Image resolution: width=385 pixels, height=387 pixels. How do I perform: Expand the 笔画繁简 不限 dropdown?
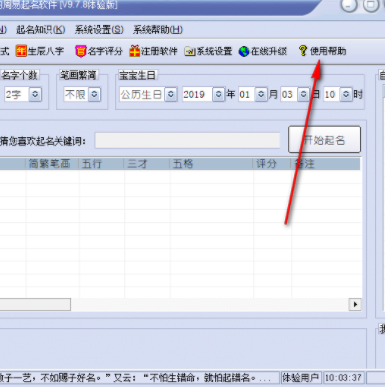pos(94,94)
